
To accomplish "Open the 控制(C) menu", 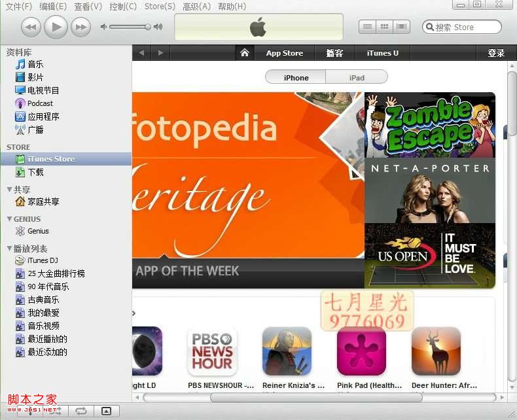I will tap(123, 7).
